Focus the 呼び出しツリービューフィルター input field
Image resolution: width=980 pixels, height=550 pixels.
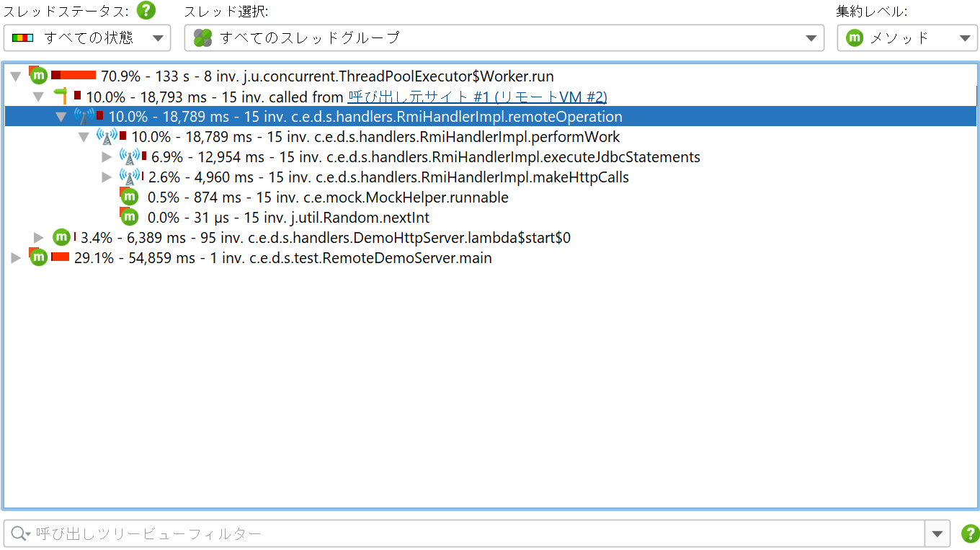pos(465,533)
